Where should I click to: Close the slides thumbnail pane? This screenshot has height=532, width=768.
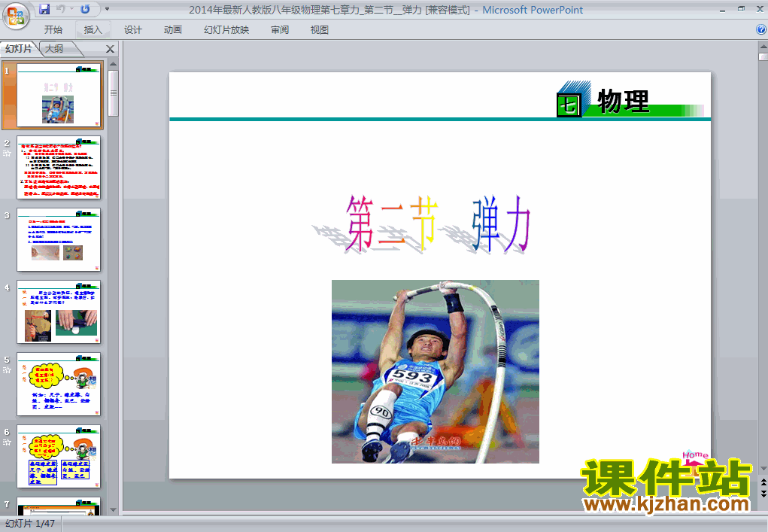pyautogui.click(x=111, y=49)
